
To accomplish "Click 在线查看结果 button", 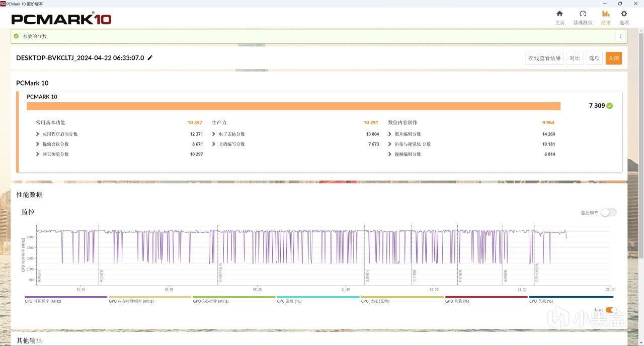I will [544, 58].
